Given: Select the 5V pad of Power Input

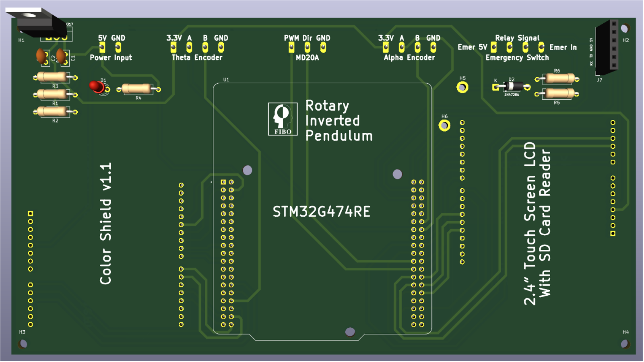Looking at the screenshot, I should click(x=102, y=47).
